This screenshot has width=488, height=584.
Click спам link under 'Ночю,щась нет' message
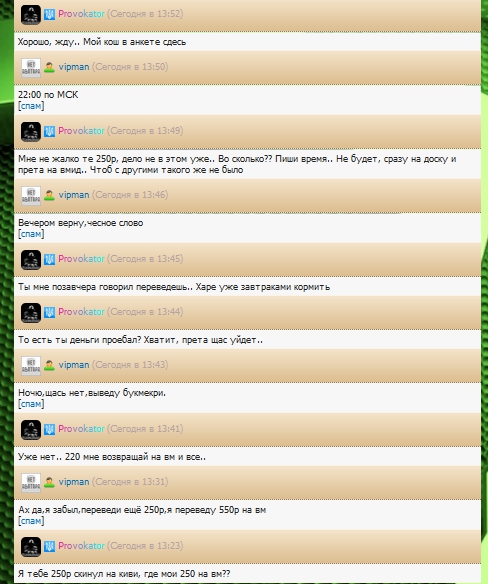coord(31,404)
